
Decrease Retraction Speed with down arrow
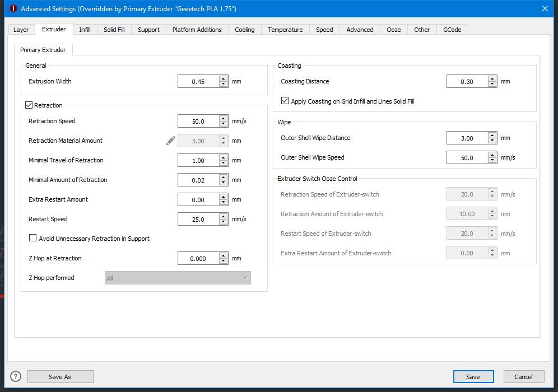point(224,124)
